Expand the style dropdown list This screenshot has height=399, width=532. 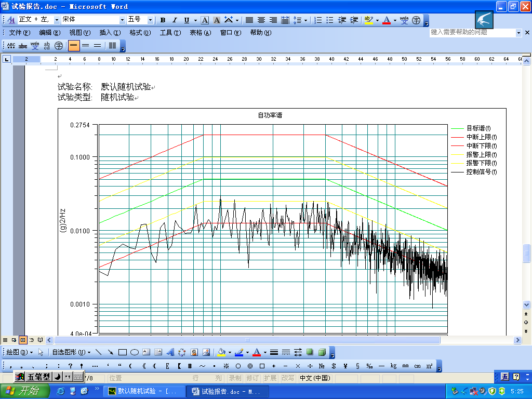click(x=57, y=20)
